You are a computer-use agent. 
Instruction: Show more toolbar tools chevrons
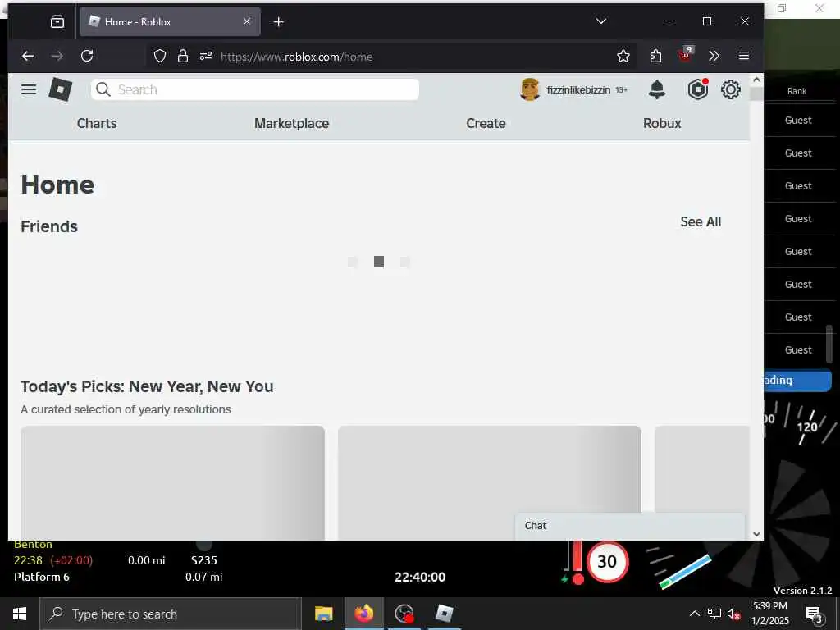[x=714, y=56]
